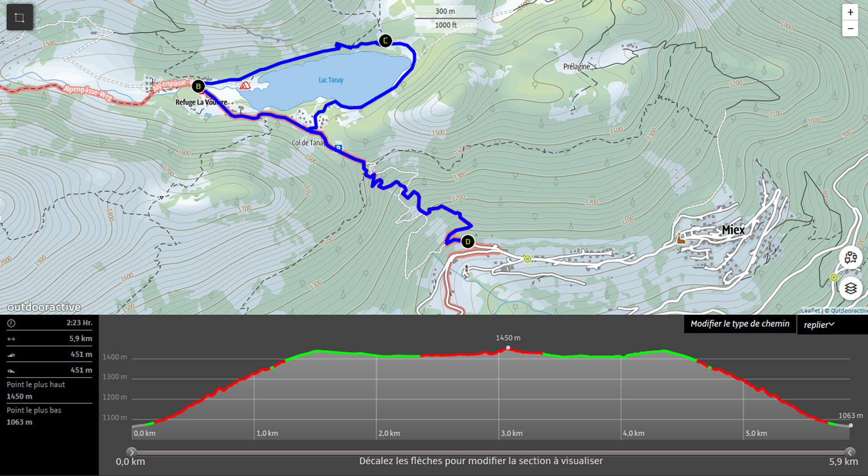Click the 1450 m peak marker on profile
The width and height of the screenshot is (868, 476).
point(508,348)
